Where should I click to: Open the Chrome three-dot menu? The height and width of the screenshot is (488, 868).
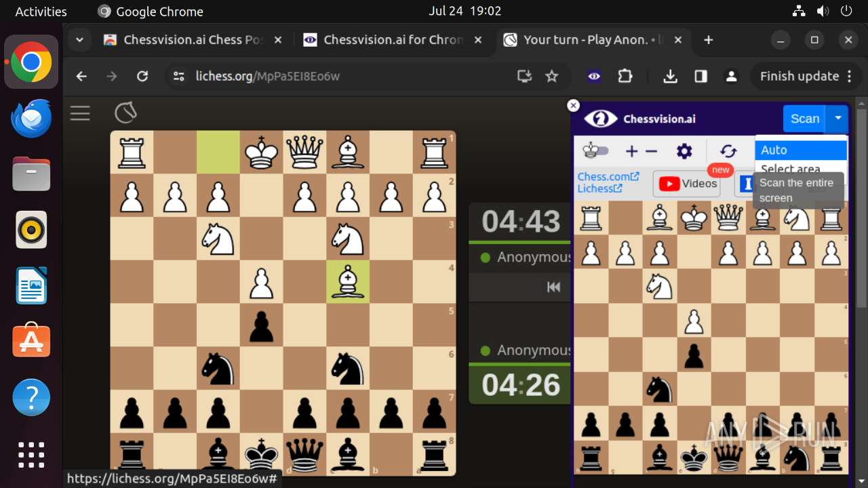pyautogui.click(x=850, y=77)
